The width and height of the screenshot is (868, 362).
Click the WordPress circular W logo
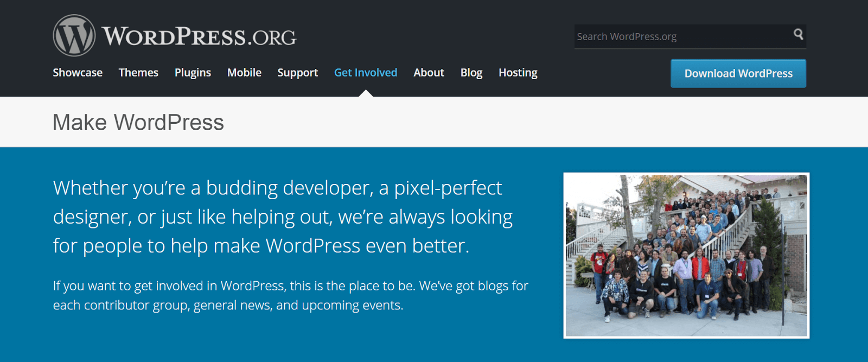[x=74, y=36]
